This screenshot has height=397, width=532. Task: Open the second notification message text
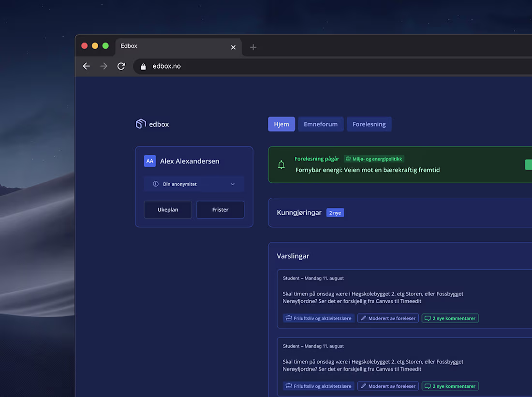click(373, 366)
